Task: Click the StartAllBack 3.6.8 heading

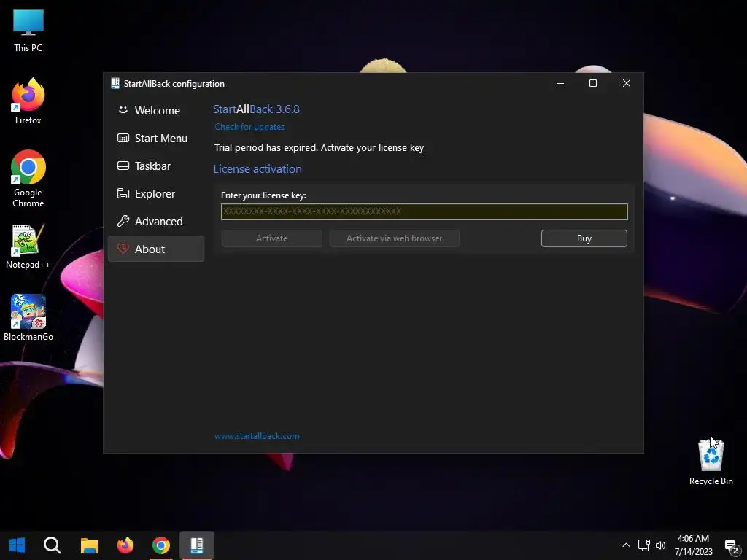Action: pos(256,109)
